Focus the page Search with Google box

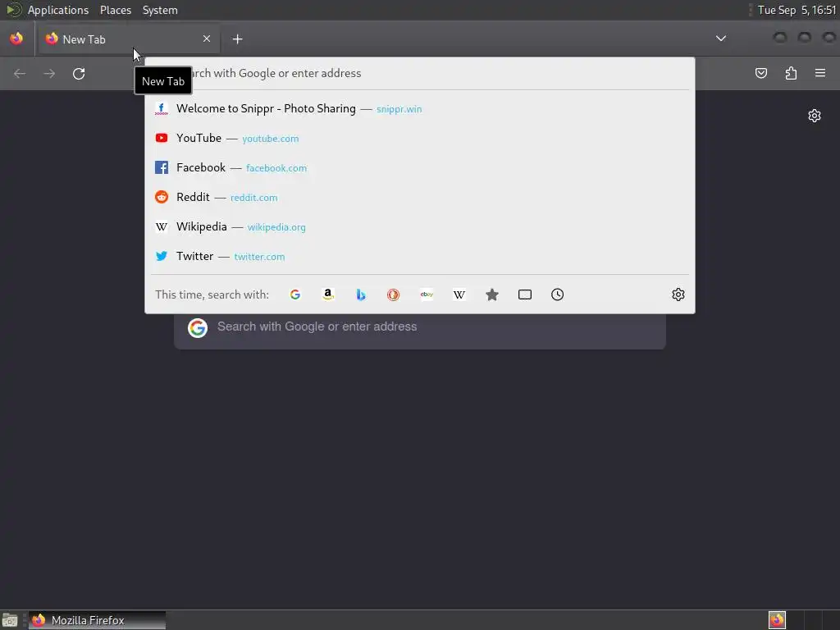[x=420, y=326]
